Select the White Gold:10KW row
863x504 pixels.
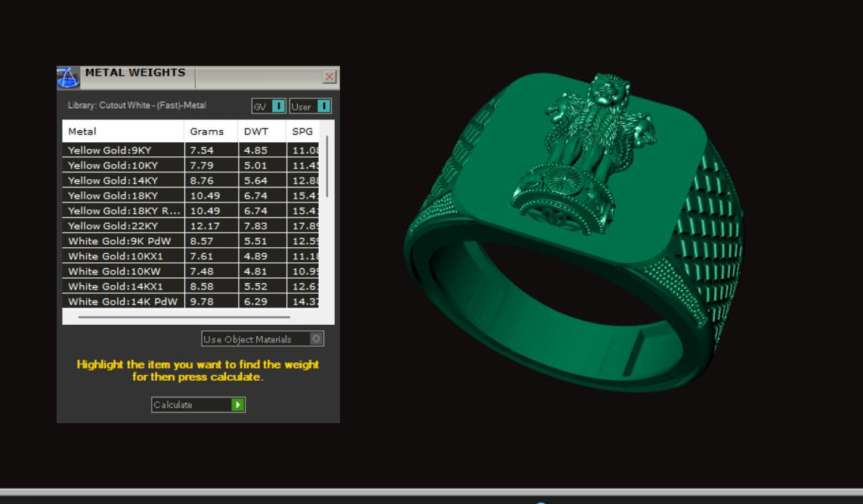click(190, 271)
